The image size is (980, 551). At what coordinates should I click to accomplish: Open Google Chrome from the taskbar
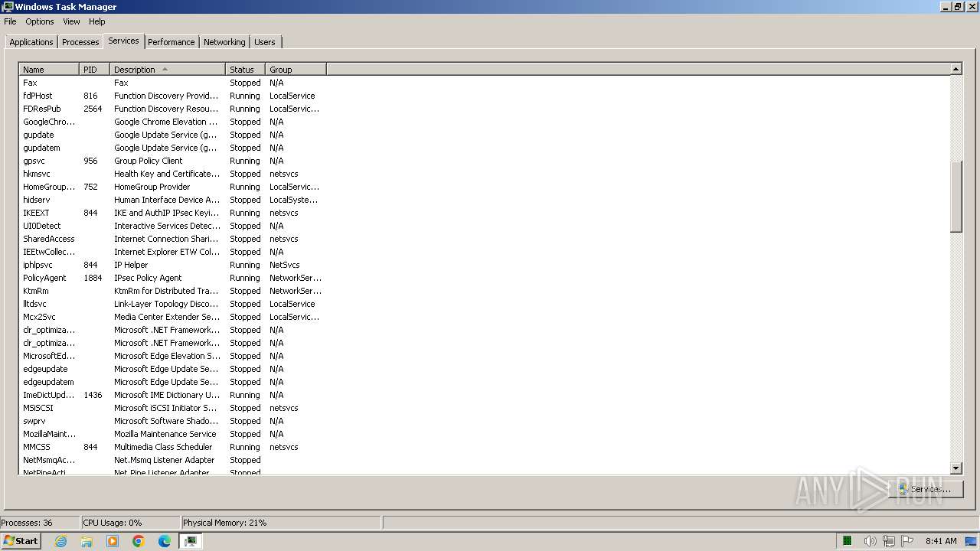click(x=139, y=541)
